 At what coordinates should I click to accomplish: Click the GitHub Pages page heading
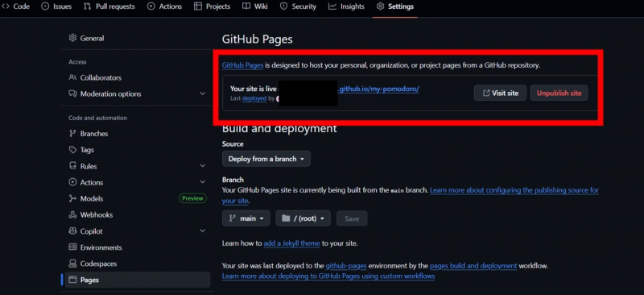click(257, 39)
